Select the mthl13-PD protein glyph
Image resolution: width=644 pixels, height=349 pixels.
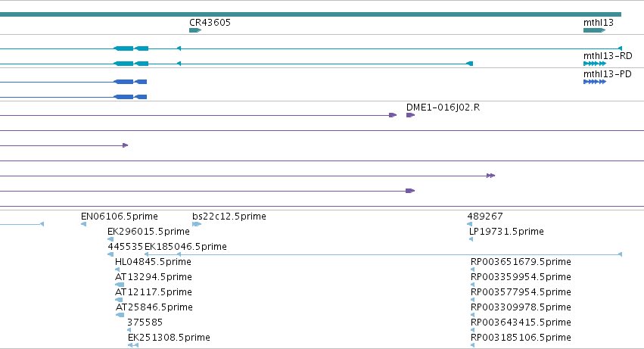coord(595,82)
